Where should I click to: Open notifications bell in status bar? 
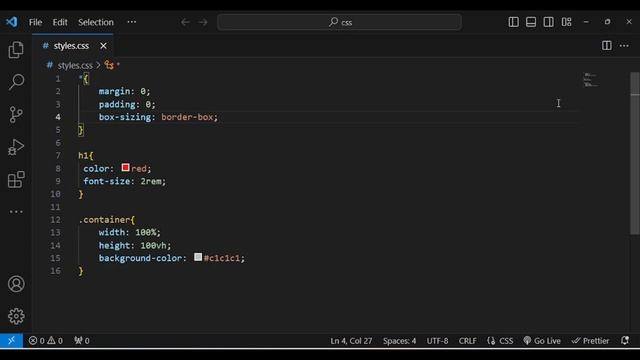[624, 340]
